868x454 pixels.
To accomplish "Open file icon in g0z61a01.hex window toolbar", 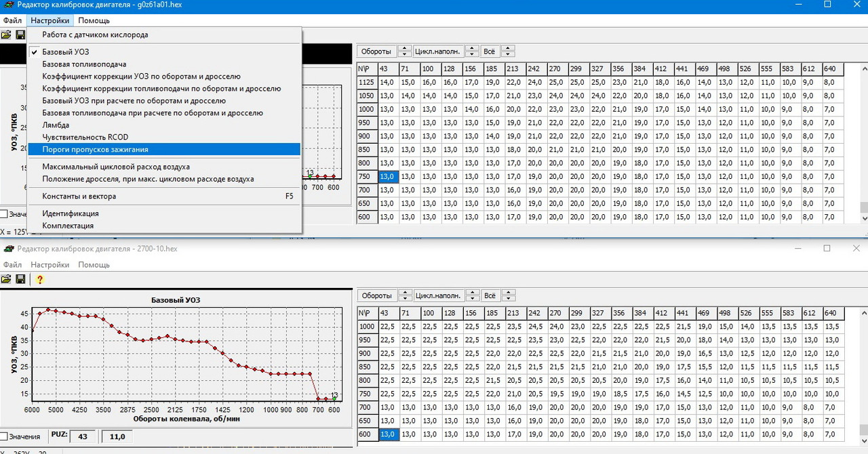I will 6,35.
